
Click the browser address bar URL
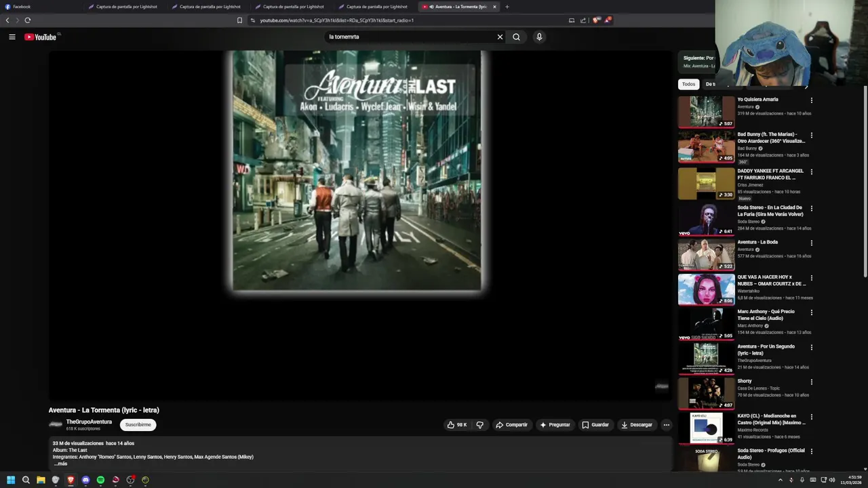(x=336, y=20)
